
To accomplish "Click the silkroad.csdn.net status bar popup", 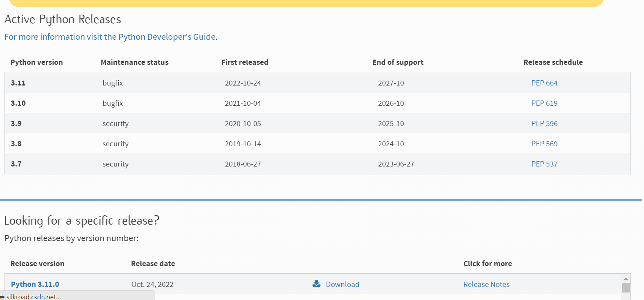I will click(75, 296).
